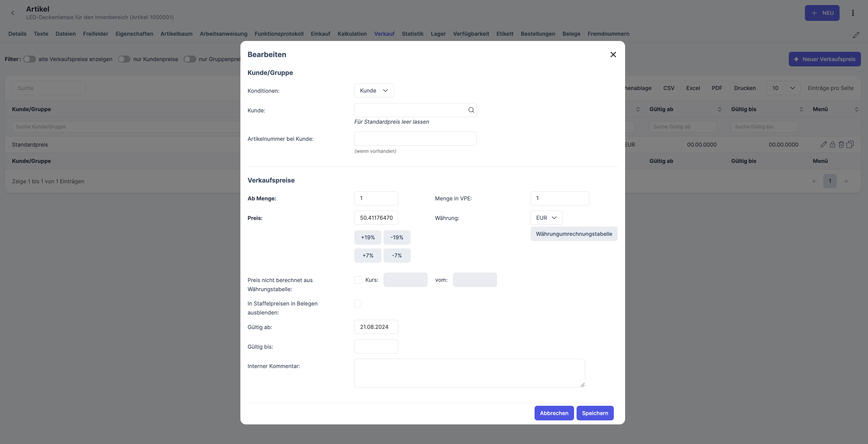
Task: Click the copy icon in Standardpreis row
Action: click(x=850, y=145)
